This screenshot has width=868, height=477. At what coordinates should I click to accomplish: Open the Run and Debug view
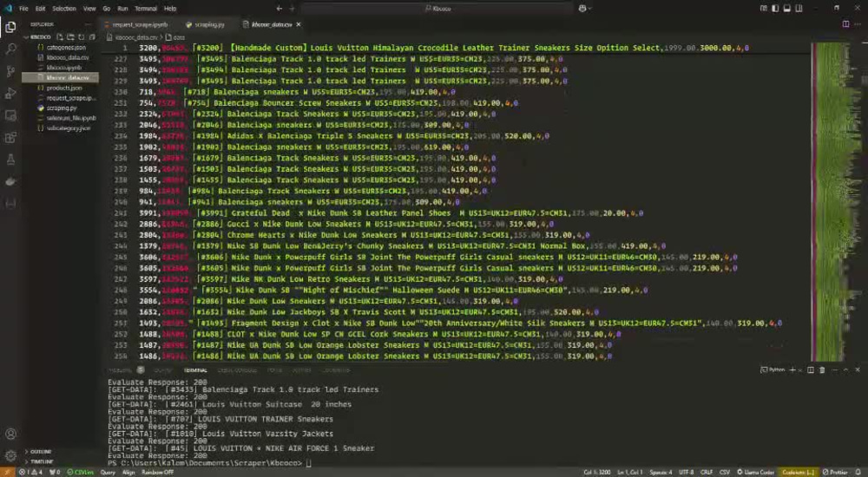10,93
